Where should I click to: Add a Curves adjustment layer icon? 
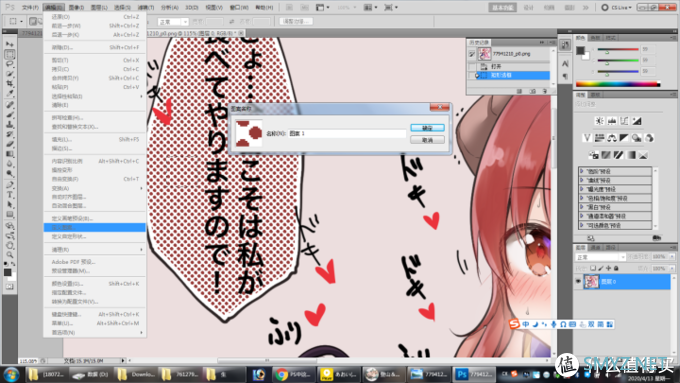coord(624,121)
